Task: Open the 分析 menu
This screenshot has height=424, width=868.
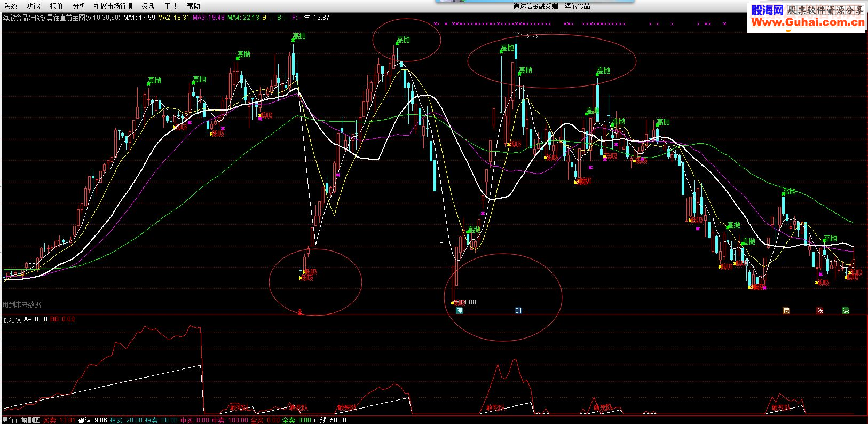Action: click(x=79, y=6)
